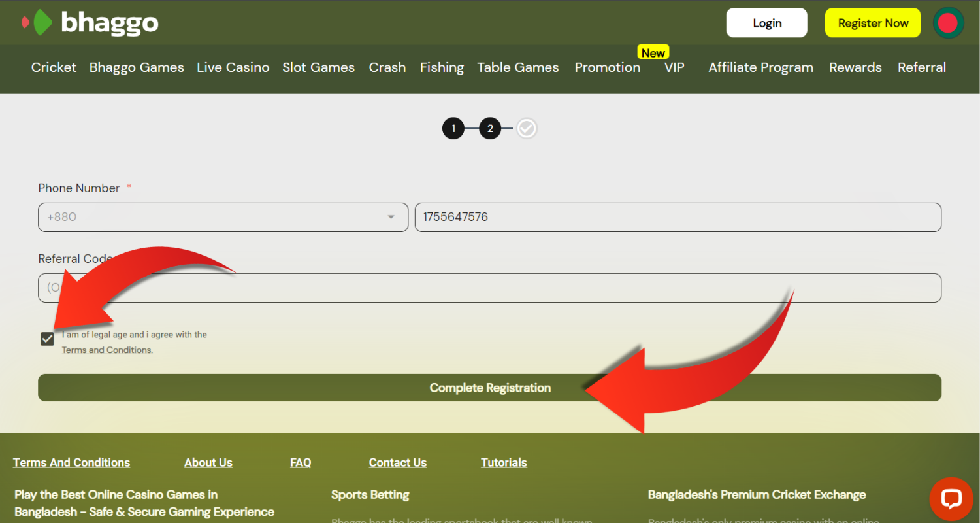Go to Table Games

(518, 67)
